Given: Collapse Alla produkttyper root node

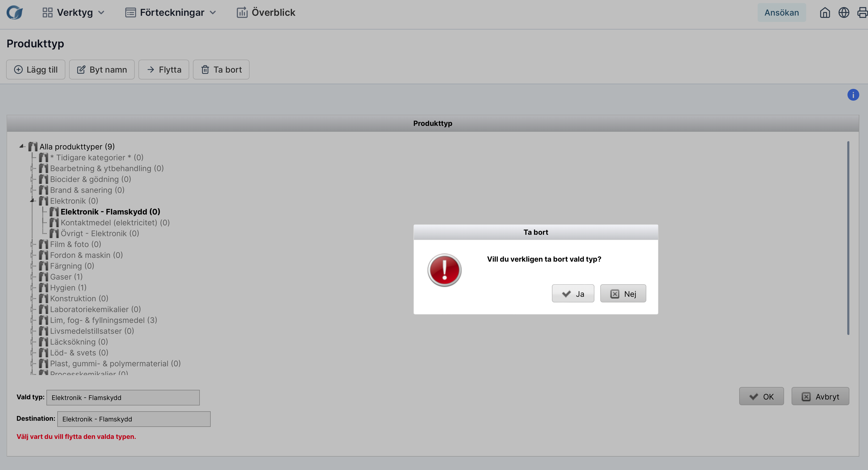Looking at the screenshot, I should pos(21,146).
